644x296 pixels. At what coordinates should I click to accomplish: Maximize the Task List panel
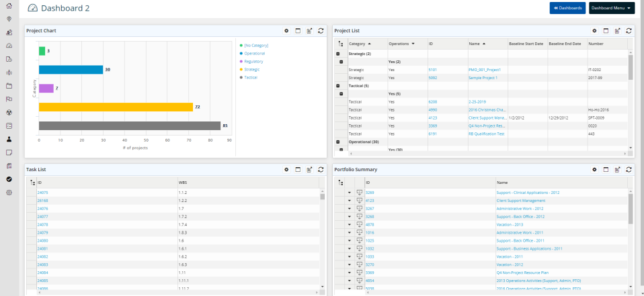297,170
